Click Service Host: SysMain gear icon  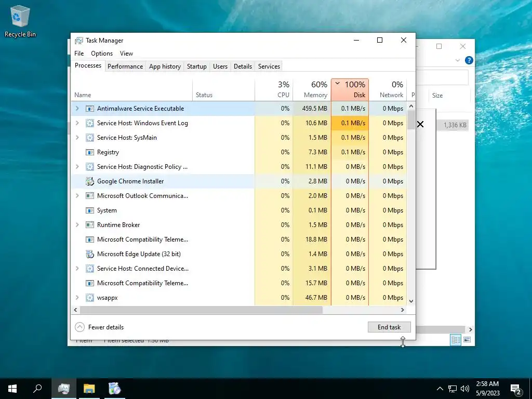coord(89,138)
